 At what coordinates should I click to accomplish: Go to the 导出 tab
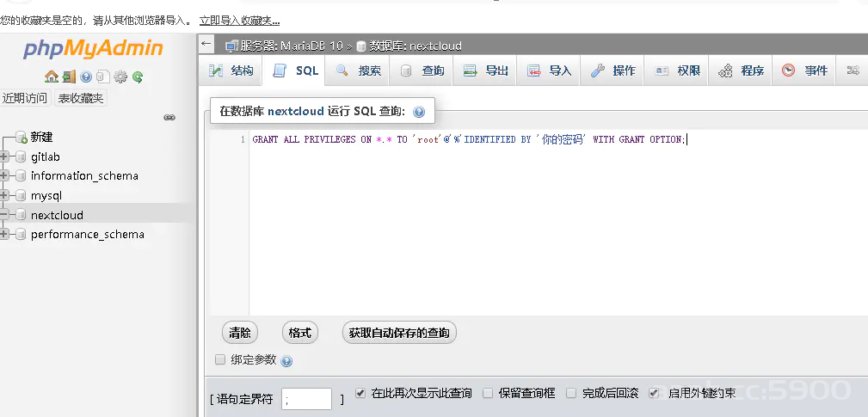click(485, 71)
